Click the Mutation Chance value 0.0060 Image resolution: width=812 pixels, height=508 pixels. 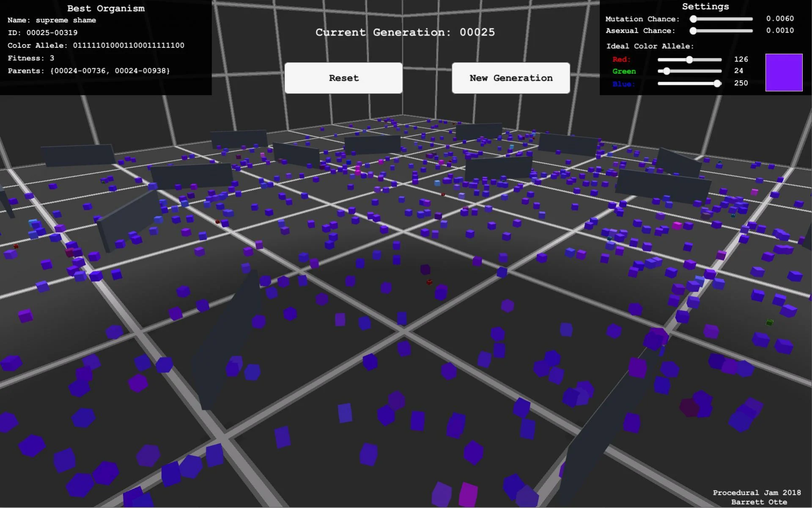(x=780, y=19)
